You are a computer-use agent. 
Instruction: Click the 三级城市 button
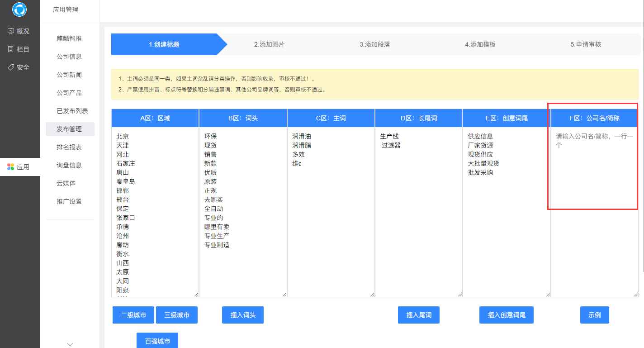pyautogui.click(x=177, y=315)
